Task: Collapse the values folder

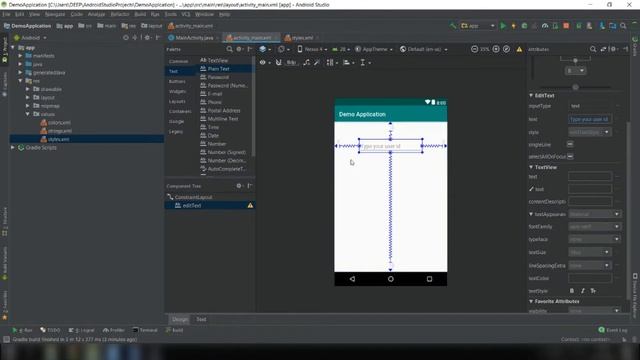Action: click(28, 114)
